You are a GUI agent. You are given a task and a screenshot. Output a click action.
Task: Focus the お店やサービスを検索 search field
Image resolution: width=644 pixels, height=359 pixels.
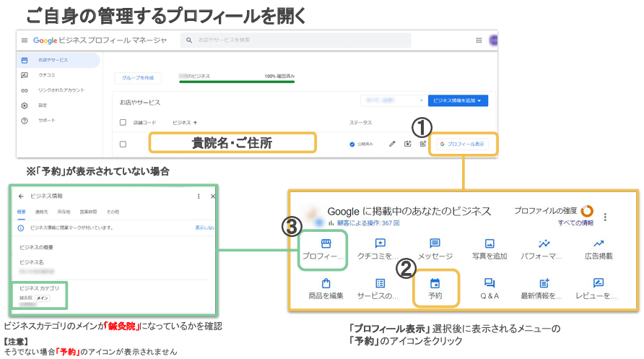click(x=295, y=40)
